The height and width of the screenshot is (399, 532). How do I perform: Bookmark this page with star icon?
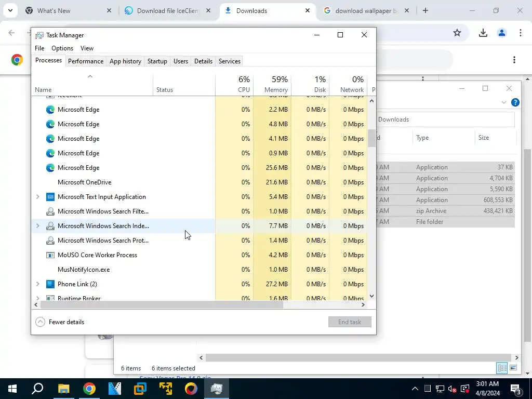[x=457, y=33]
